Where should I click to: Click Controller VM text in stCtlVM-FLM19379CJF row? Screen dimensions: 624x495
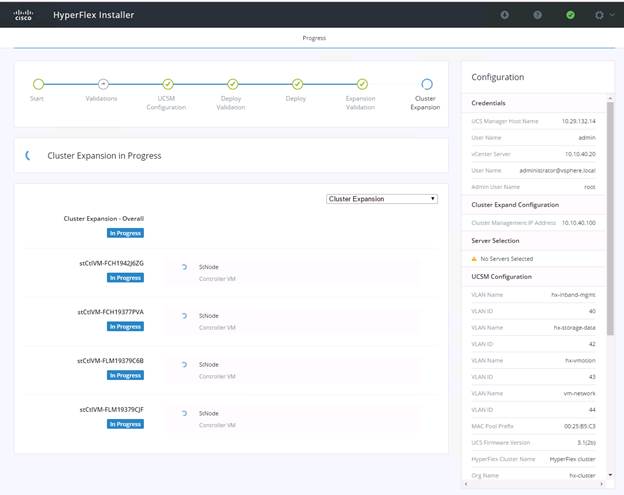[x=217, y=425]
